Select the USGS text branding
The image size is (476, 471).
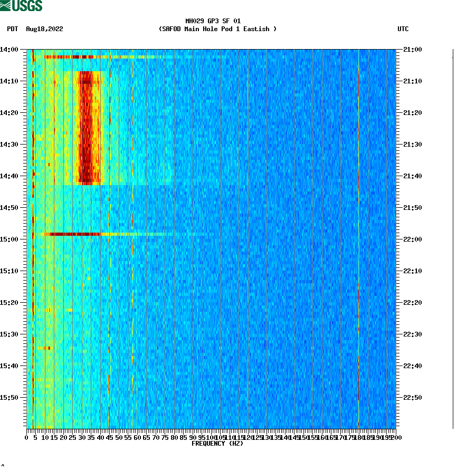coord(26,6)
